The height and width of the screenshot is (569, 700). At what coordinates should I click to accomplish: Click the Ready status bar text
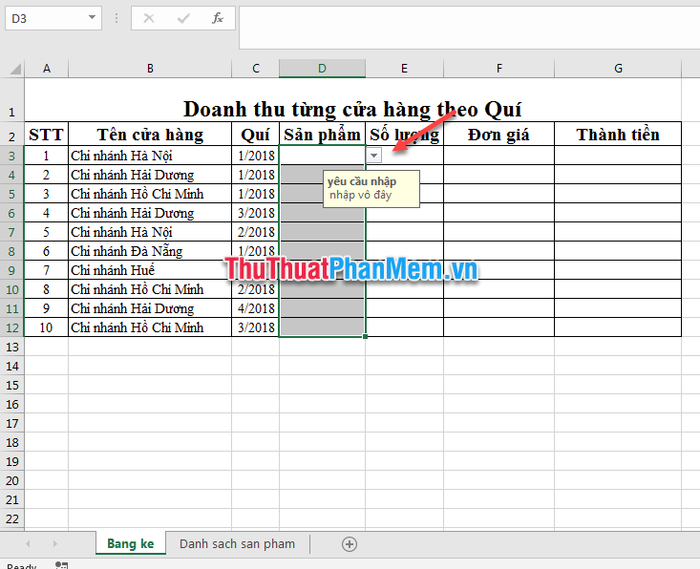(21, 566)
